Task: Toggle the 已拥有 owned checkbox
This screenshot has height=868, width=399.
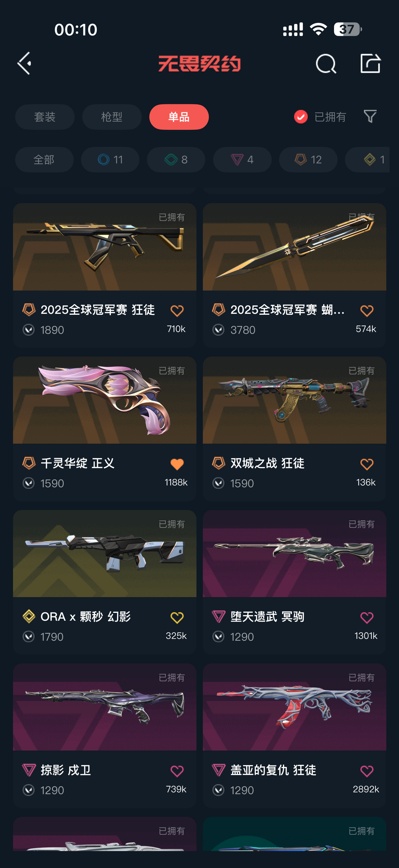Action: [301, 117]
